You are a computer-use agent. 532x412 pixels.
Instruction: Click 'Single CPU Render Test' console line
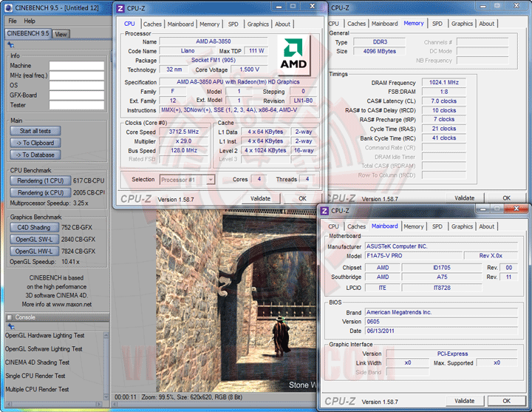point(35,376)
